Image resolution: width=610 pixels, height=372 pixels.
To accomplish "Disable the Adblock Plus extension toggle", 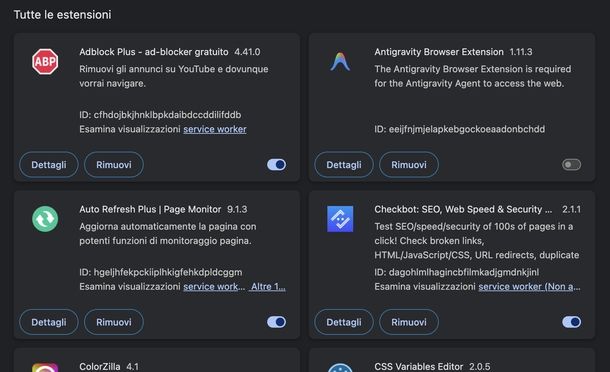I will point(277,165).
